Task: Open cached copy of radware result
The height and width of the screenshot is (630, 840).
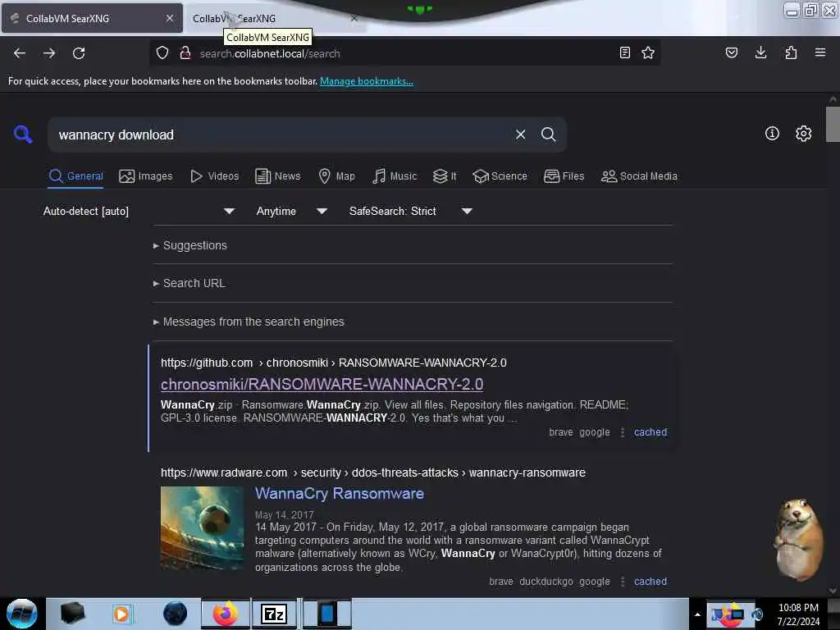Action: pyautogui.click(x=651, y=582)
